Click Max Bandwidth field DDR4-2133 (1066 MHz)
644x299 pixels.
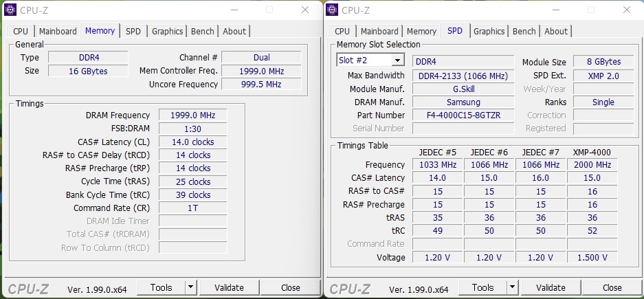click(463, 76)
